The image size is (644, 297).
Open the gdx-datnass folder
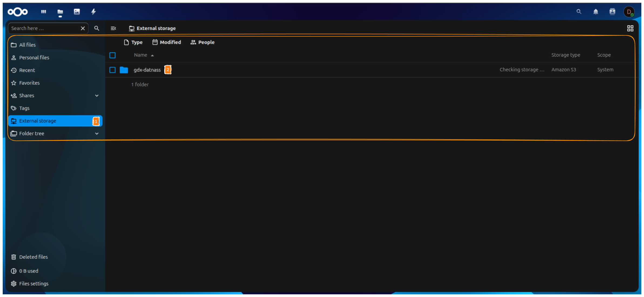pos(147,70)
